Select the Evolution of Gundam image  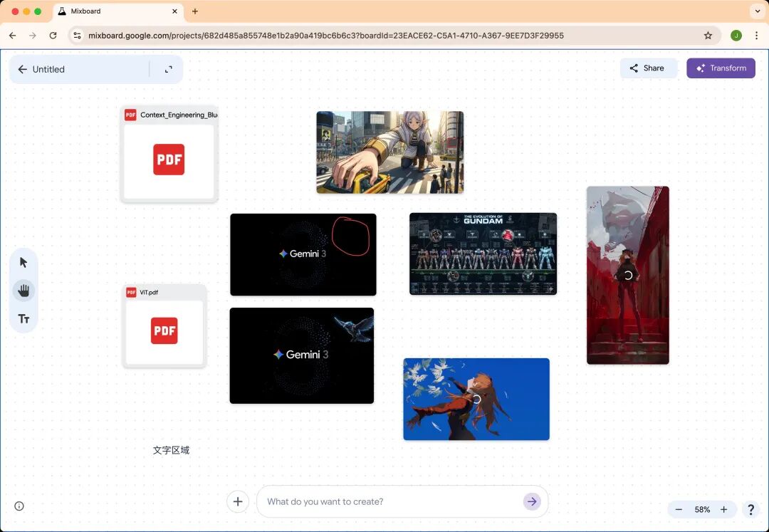tap(483, 254)
